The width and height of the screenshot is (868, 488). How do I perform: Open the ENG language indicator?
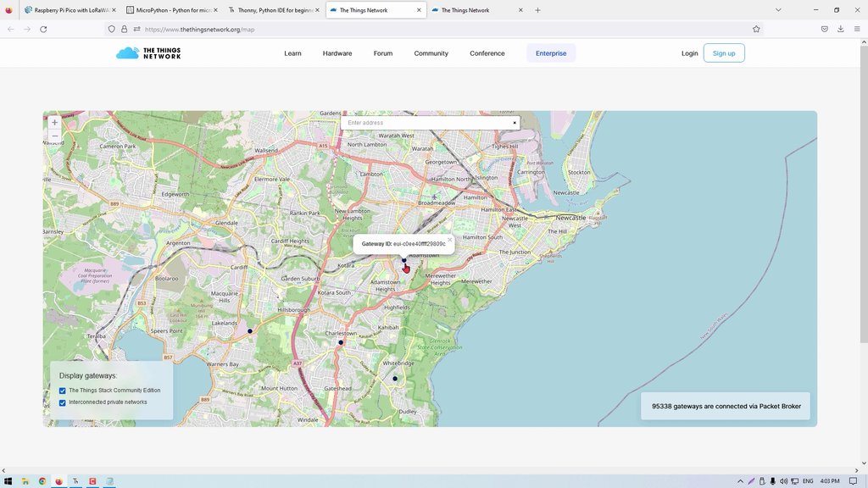click(808, 481)
